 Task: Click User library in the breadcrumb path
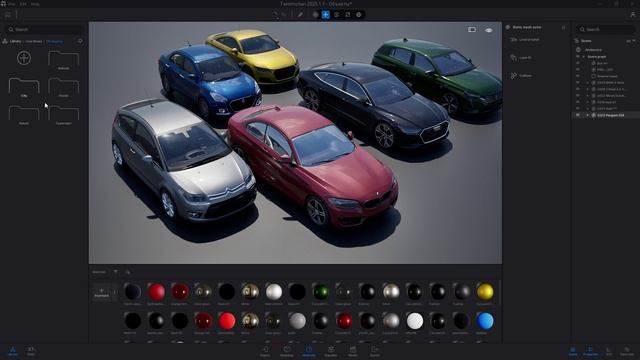click(34, 41)
